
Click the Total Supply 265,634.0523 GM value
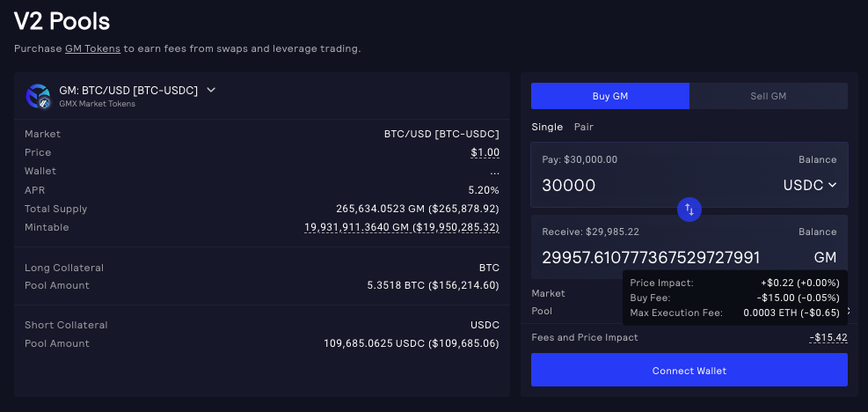pyautogui.click(x=418, y=209)
